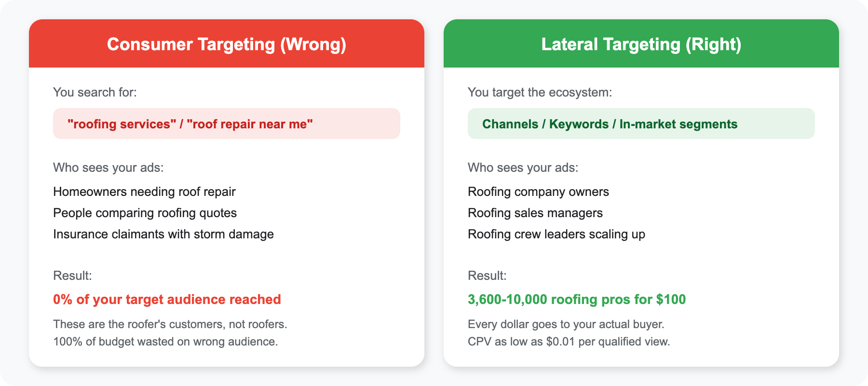Click "Every dollar goes to your actual buyer" line
The image size is (868, 386).
tap(566, 324)
